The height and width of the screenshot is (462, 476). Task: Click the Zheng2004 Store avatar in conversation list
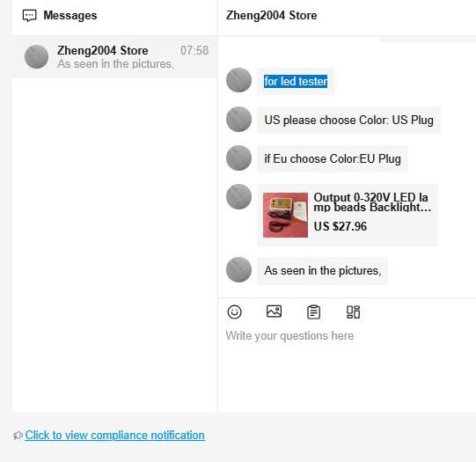(36, 57)
